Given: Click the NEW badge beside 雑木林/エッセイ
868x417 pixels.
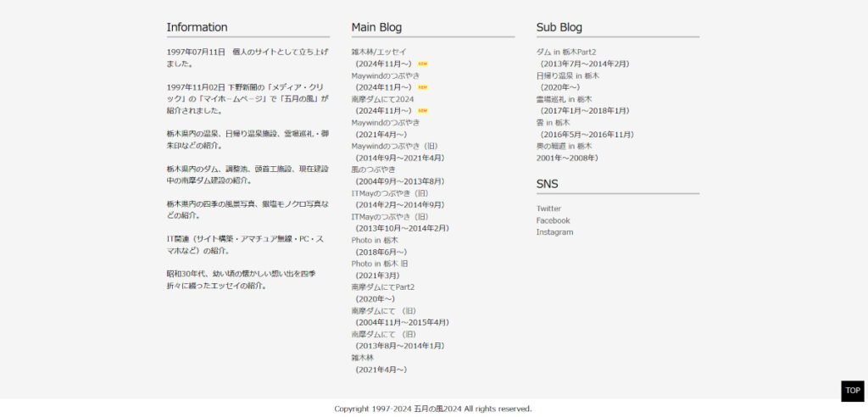Looking at the screenshot, I should [422, 64].
